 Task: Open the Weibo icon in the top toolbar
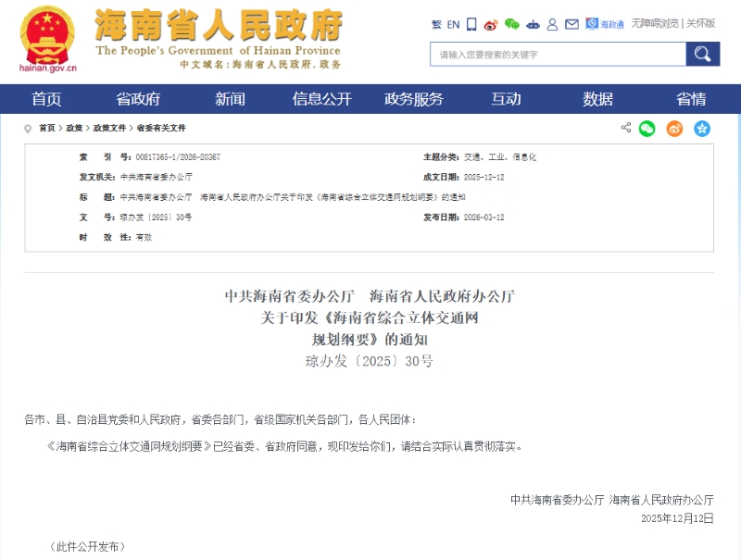(491, 25)
